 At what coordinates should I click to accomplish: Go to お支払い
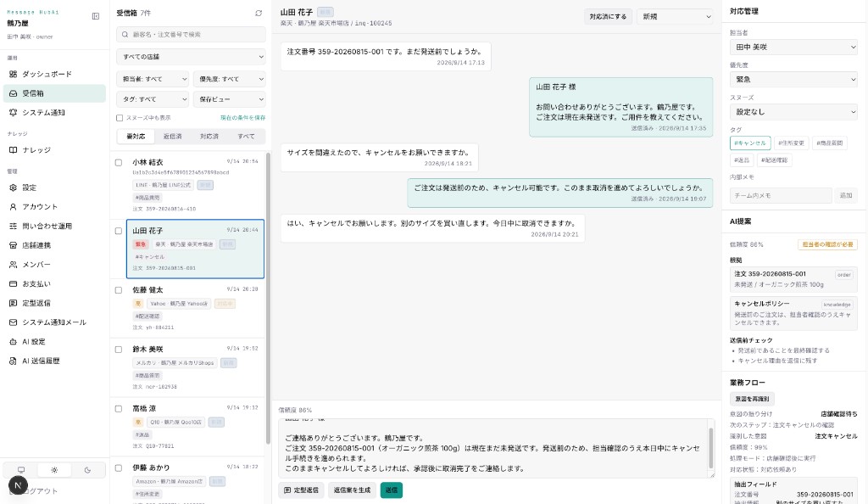click(54, 283)
